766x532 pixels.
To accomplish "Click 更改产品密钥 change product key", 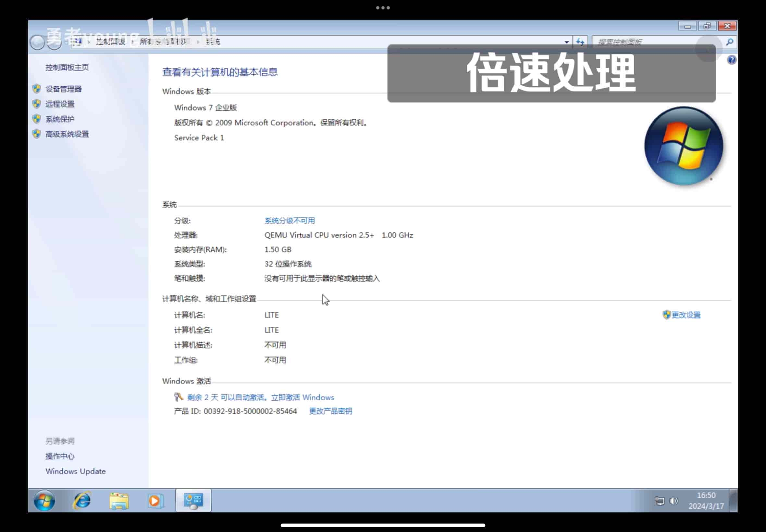I will tap(330, 411).
